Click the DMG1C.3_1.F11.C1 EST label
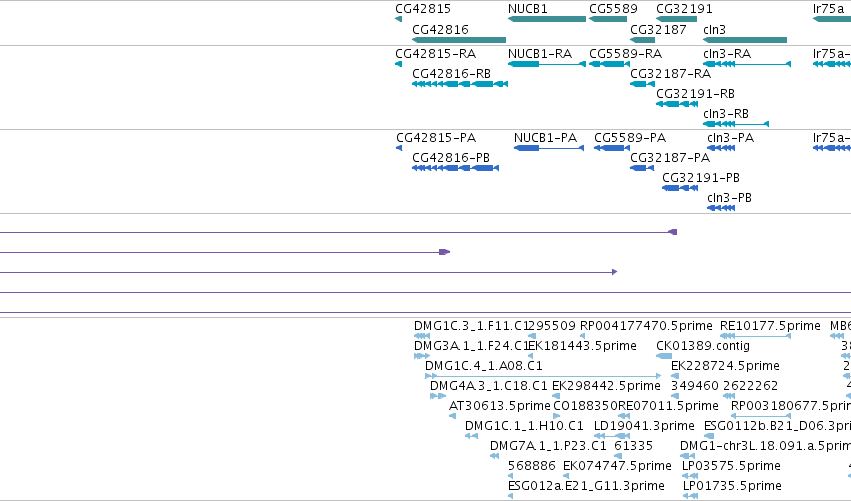This screenshot has width=851, height=501. 471,326
